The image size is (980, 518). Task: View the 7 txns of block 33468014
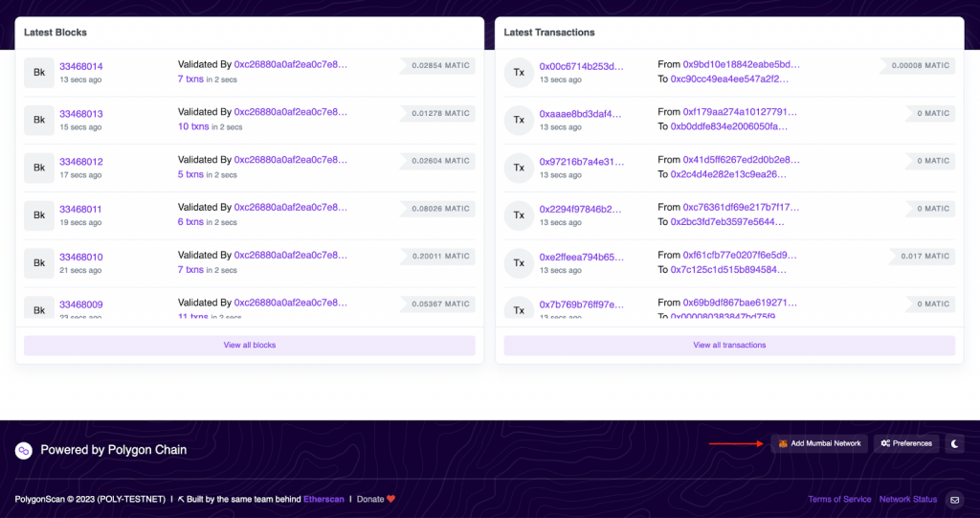(190, 79)
